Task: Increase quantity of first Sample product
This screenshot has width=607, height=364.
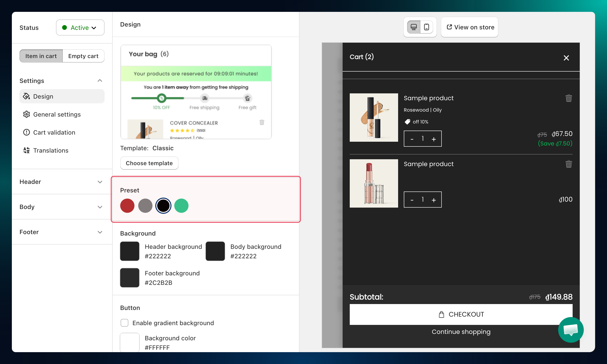Action: 434,139
